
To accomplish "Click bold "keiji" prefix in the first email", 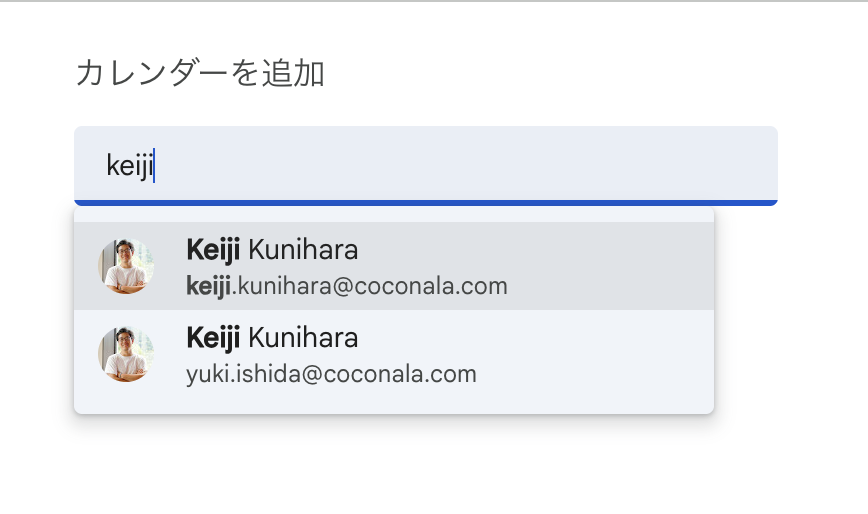I will point(208,287).
